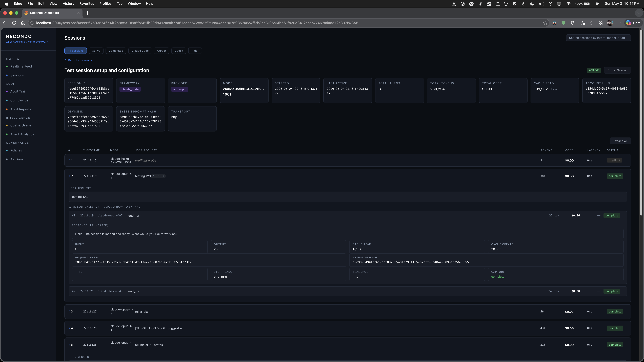
Task: Click the RECONDO logo
Action: click(19, 36)
